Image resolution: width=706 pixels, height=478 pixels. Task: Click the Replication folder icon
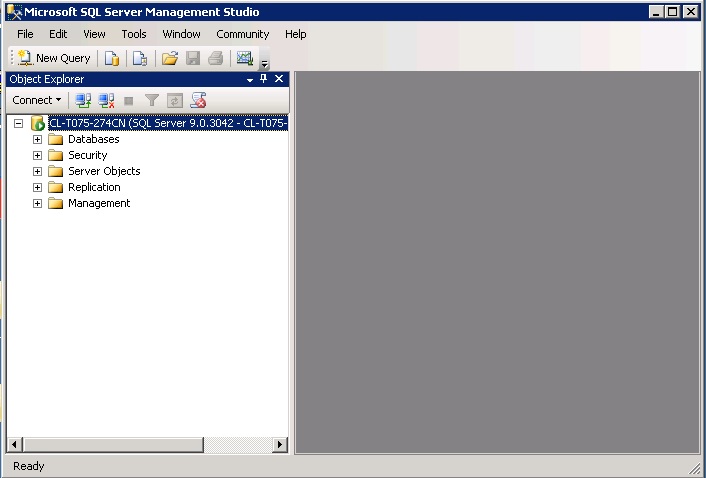point(55,187)
